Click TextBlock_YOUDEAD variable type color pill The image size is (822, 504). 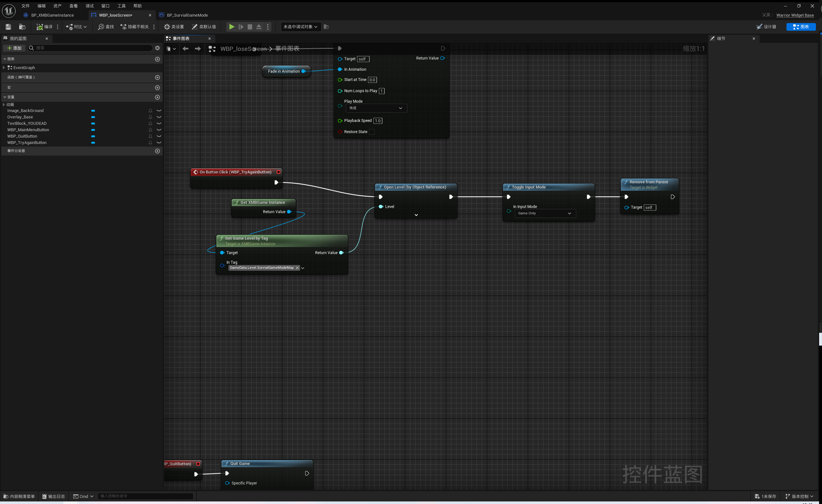click(x=93, y=124)
